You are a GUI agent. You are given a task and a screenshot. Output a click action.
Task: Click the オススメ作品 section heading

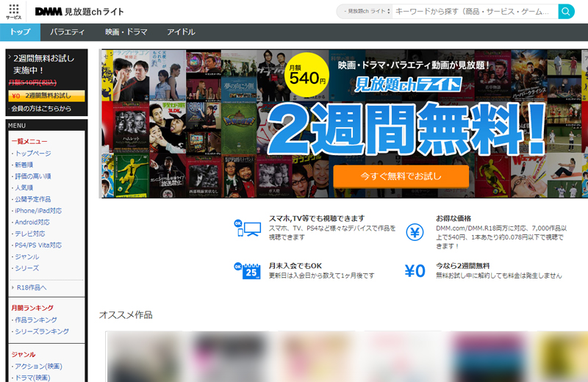coord(126,315)
